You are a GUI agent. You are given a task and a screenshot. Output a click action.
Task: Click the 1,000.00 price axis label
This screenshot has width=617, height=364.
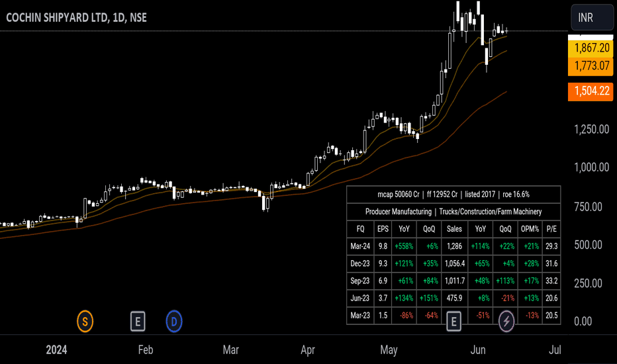(x=591, y=167)
